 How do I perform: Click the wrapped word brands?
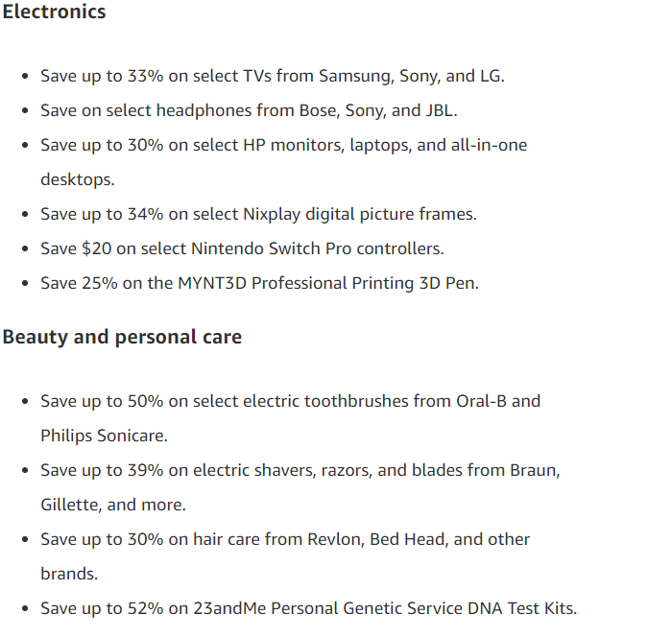click(x=69, y=574)
